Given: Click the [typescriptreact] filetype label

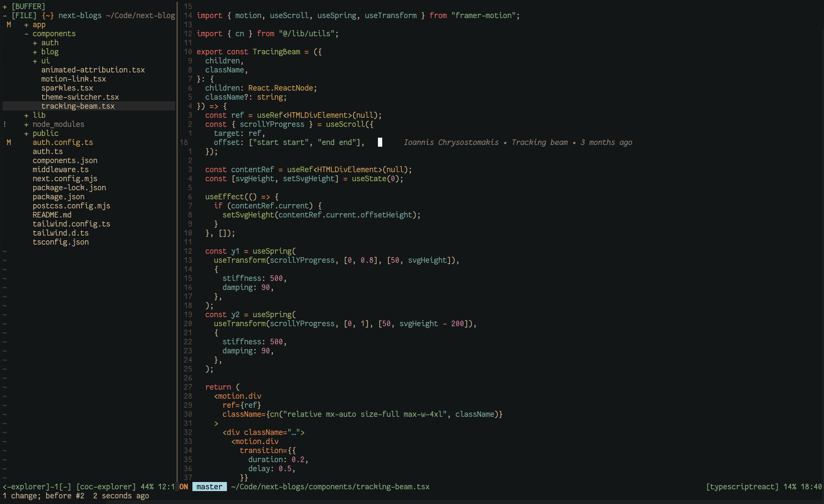Looking at the screenshot, I should click(x=742, y=487).
